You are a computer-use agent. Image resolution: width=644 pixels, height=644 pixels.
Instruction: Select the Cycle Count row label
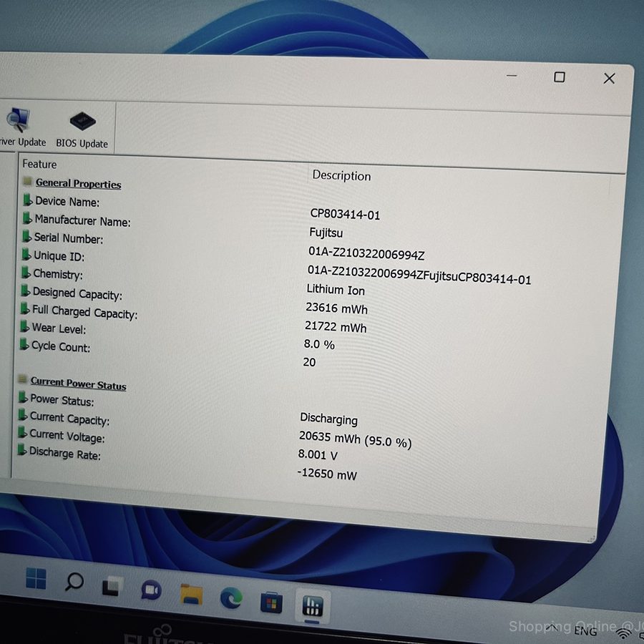(x=61, y=346)
